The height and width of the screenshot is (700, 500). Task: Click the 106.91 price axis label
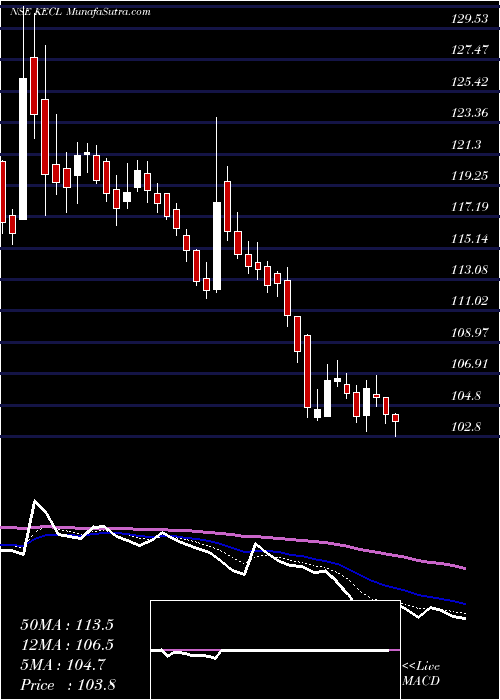click(x=469, y=364)
